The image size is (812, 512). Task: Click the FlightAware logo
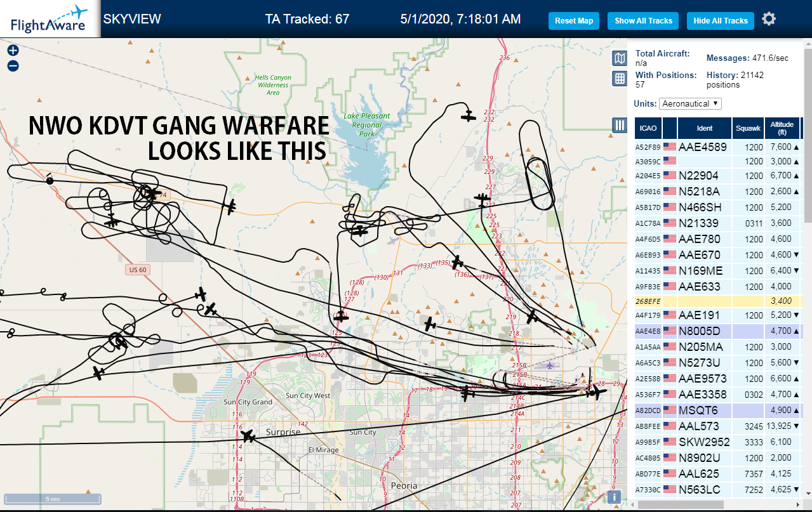[50, 18]
